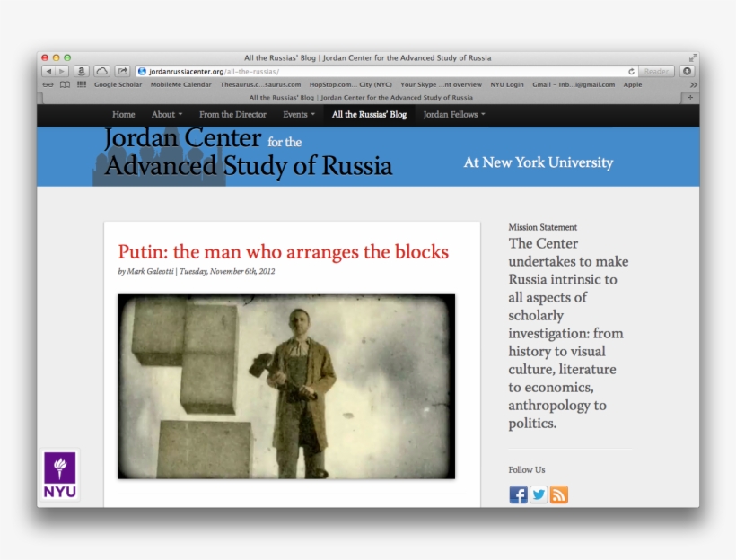736x560 pixels.
Task: Open the RSS feed icon
Action: [558, 494]
